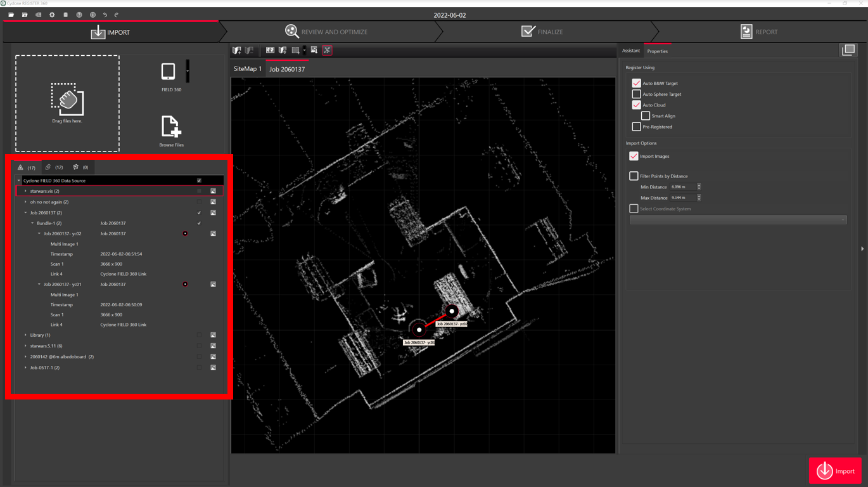
Task: Select the Undo icon in the top toolbar
Action: 105,15
